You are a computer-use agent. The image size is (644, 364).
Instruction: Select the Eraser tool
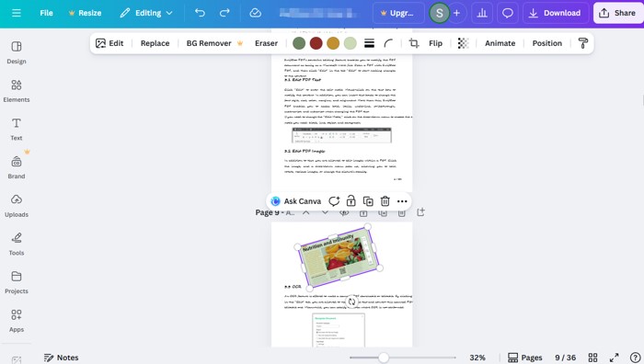click(266, 43)
